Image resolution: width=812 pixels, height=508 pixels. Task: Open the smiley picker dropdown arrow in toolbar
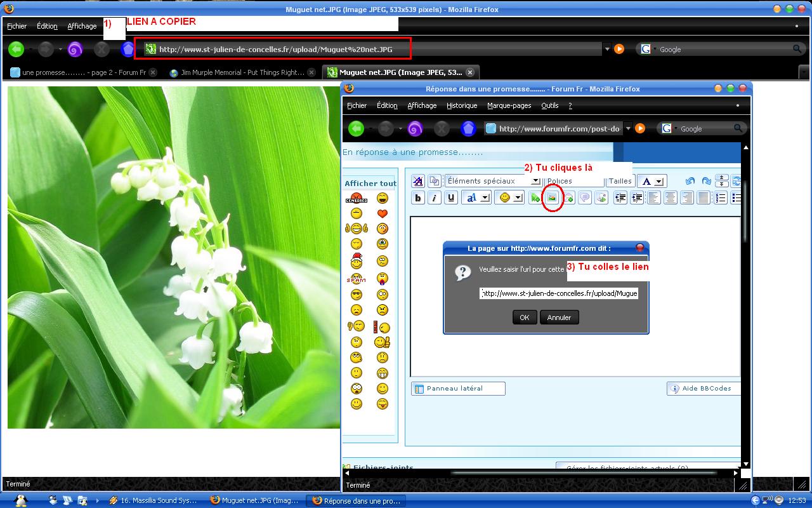point(518,198)
